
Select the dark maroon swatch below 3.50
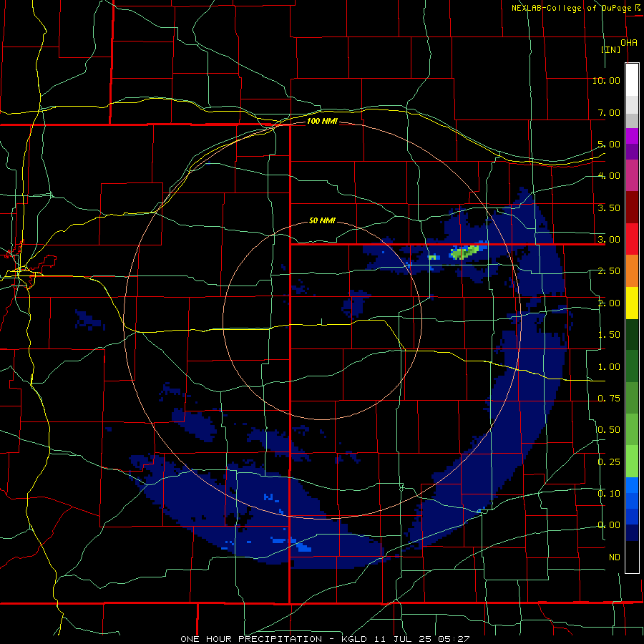pyautogui.click(x=632, y=208)
